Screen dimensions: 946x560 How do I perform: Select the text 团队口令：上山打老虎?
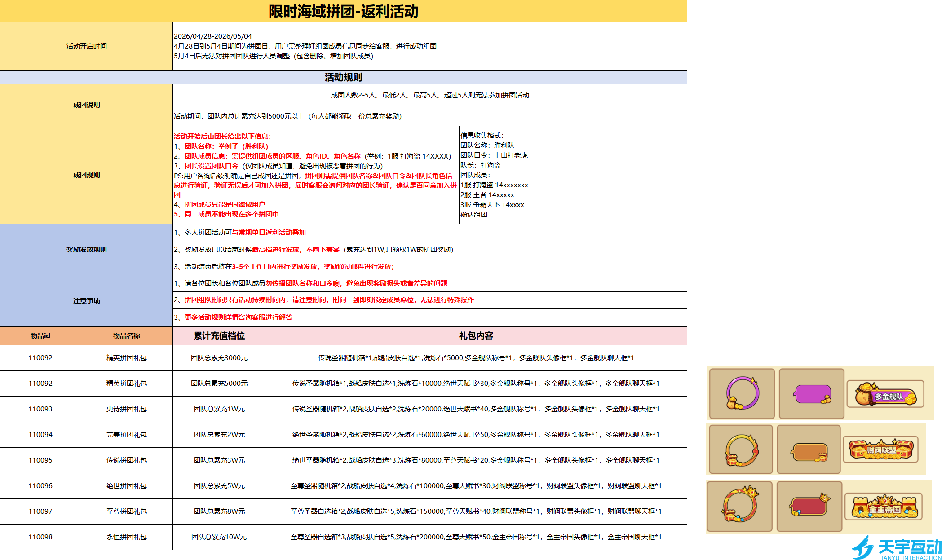494,155
